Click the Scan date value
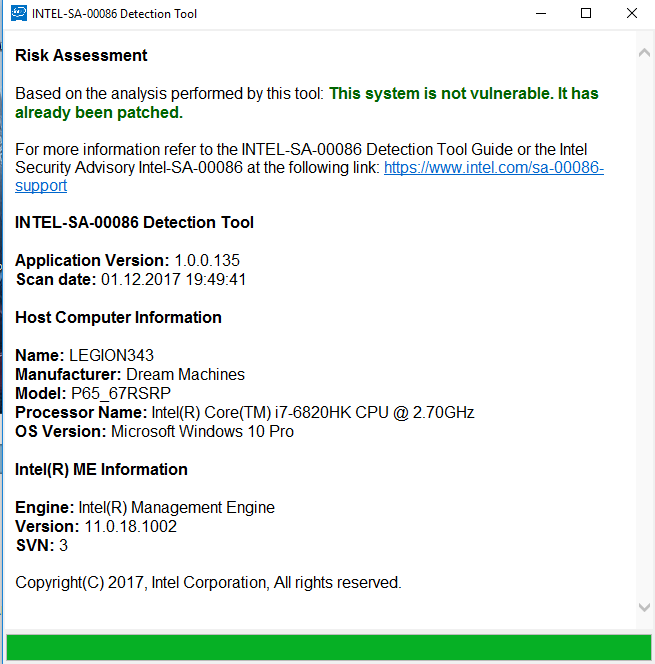This screenshot has width=655, height=664. pyautogui.click(x=174, y=279)
